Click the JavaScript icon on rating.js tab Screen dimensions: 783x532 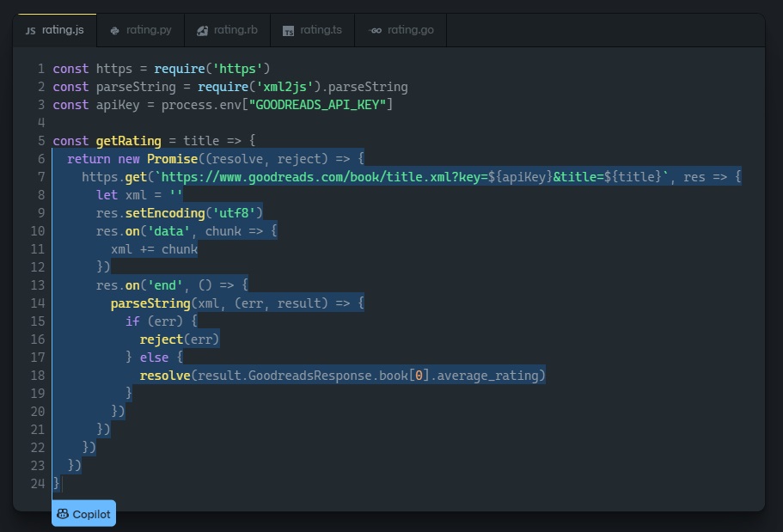30,30
